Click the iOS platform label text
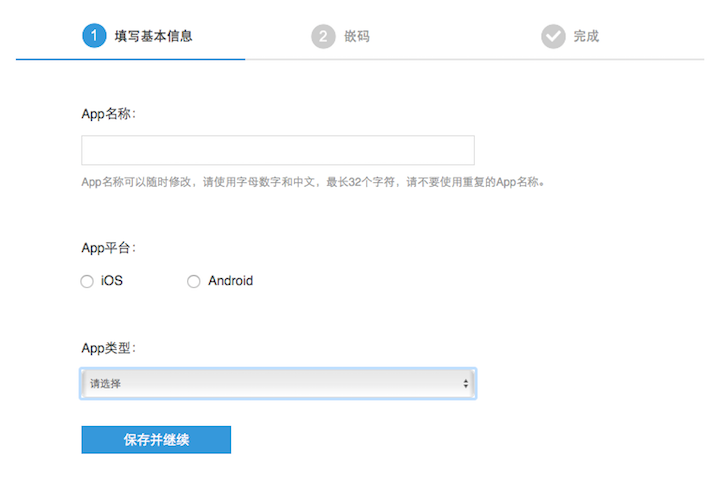Viewport: 717px width, 482px height. 112,281
